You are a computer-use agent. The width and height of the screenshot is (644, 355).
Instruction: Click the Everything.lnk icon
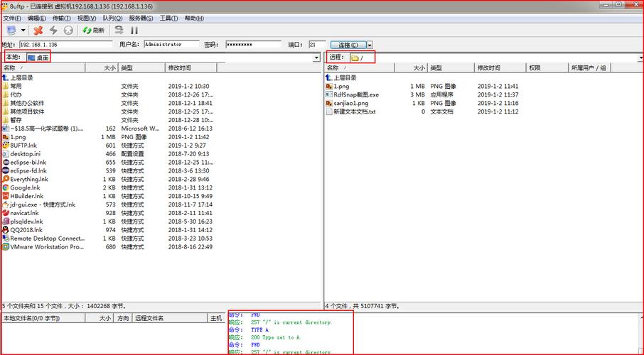6,179
